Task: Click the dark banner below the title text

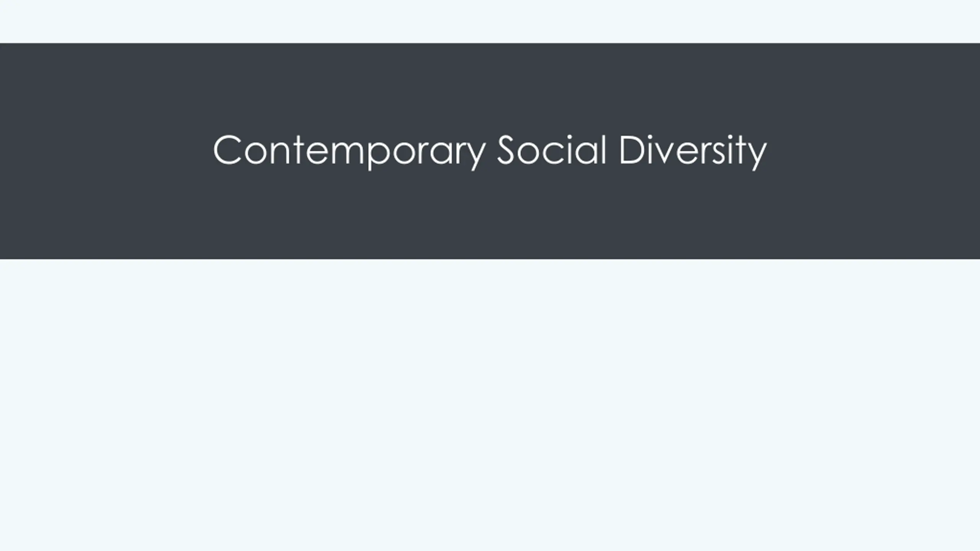Action: click(490, 215)
